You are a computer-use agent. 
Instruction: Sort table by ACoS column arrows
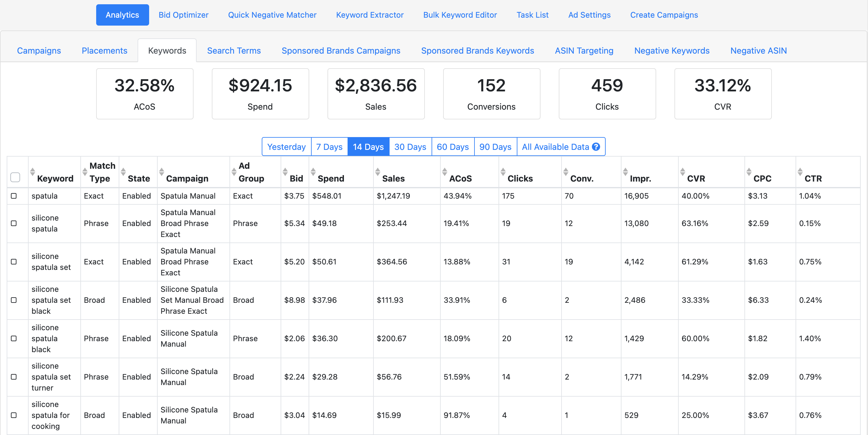445,172
